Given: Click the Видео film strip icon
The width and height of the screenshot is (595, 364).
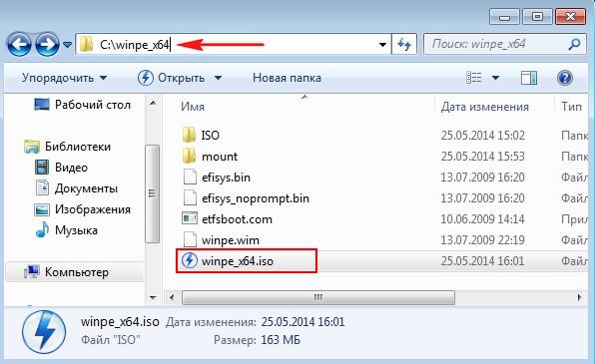Looking at the screenshot, I should (x=42, y=168).
